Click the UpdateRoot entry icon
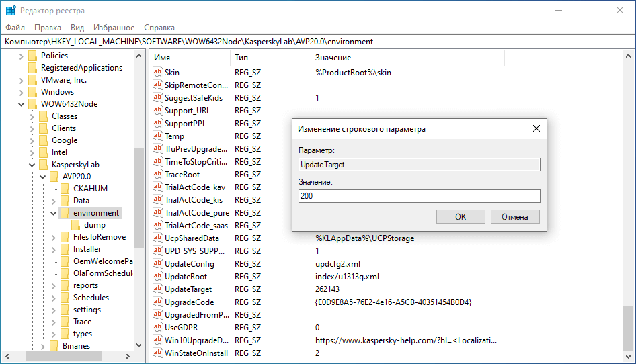The height and width of the screenshot is (364, 636). tap(158, 277)
